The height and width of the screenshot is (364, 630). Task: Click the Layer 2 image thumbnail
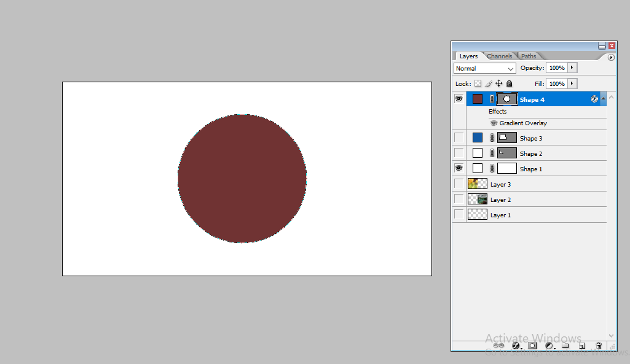[478, 199]
